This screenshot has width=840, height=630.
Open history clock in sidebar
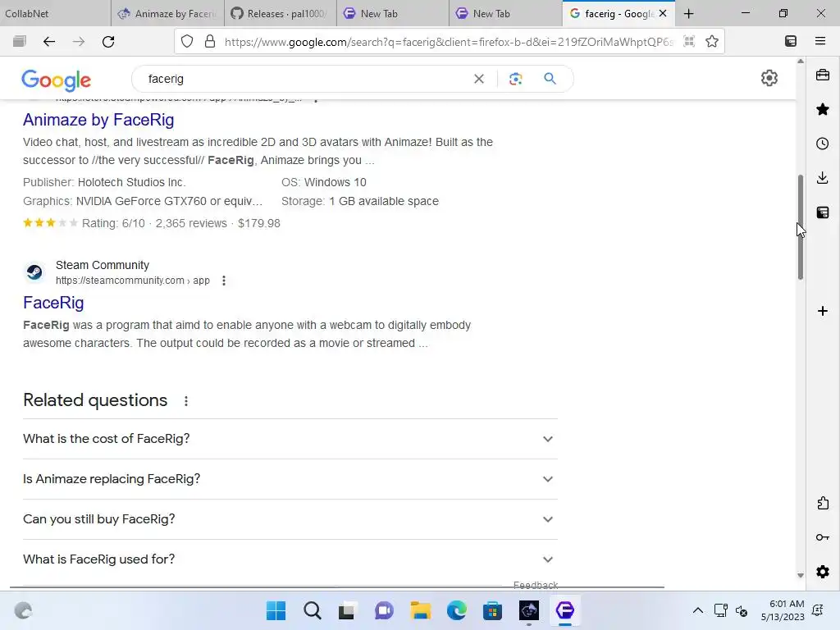822,144
